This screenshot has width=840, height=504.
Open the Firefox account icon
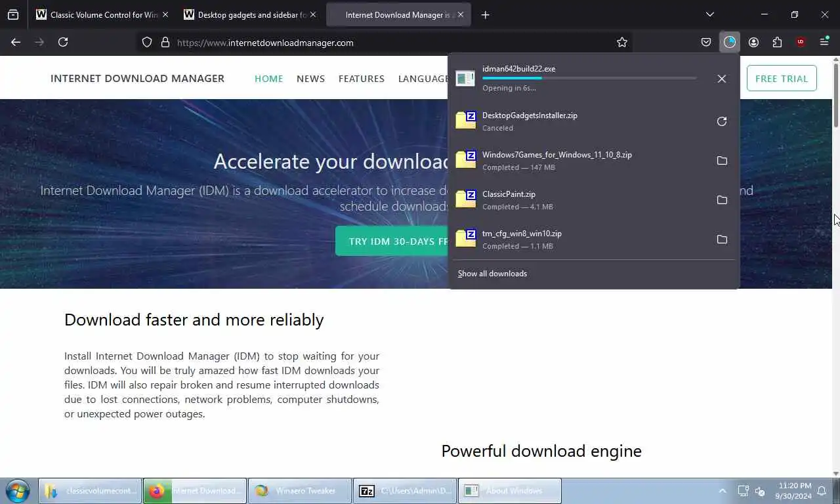tap(753, 42)
